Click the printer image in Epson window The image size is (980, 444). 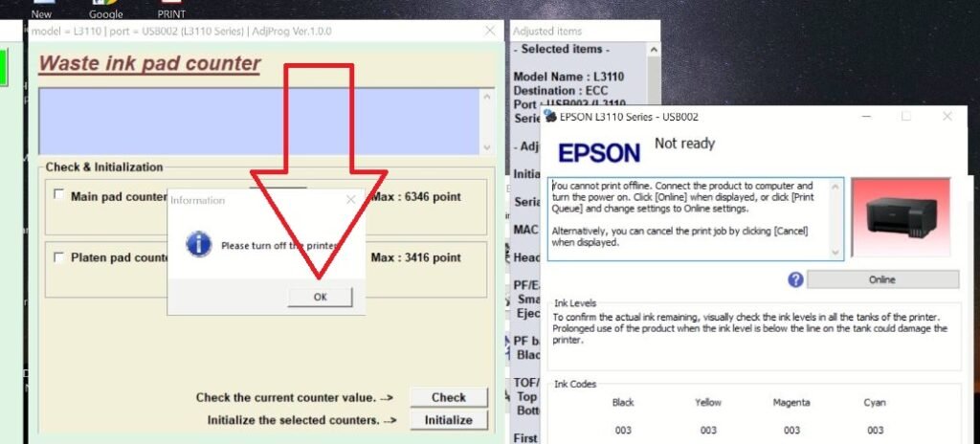[901, 217]
